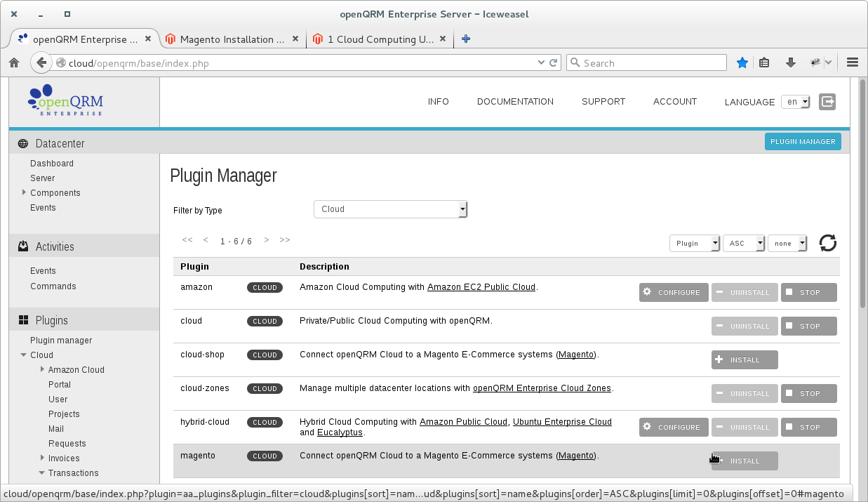The width and height of the screenshot is (868, 502).
Task: Open the language 'en' dropdown
Action: [x=796, y=102]
